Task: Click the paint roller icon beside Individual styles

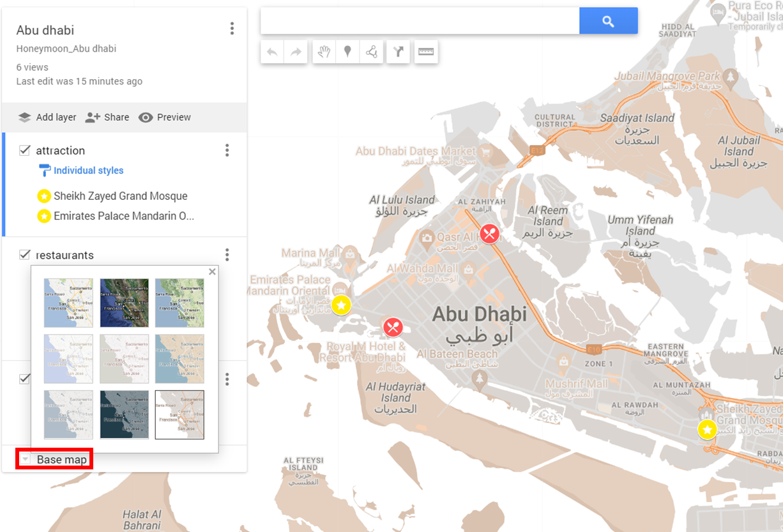Action: pos(45,171)
